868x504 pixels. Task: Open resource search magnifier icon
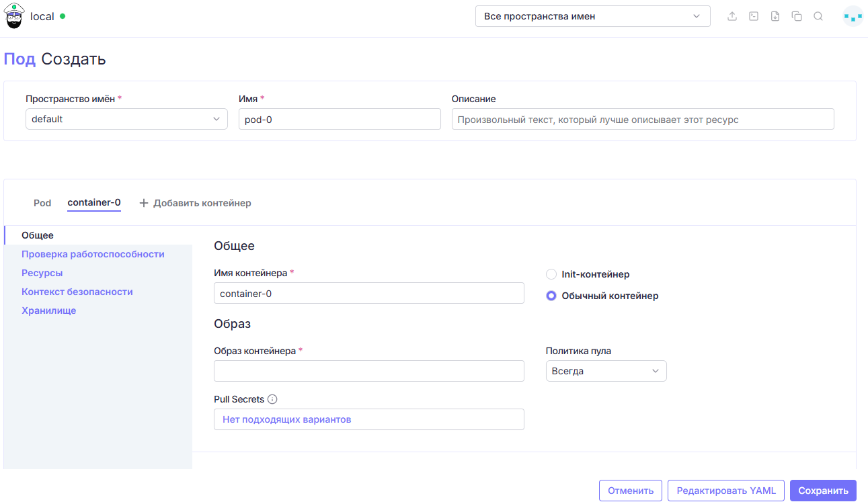pyautogui.click(x=818, y=17)
